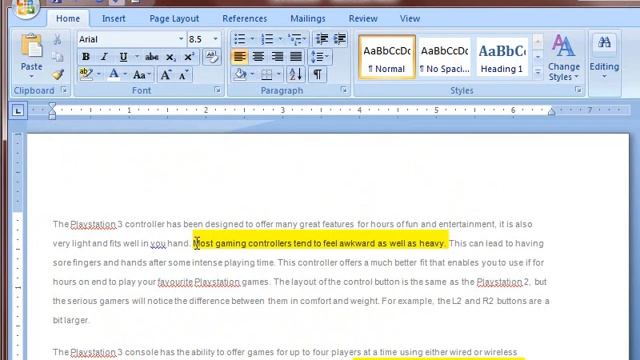Click the Shrink Font icon
The height and width of the screenshot is (360, 640).
click(184, 75)
